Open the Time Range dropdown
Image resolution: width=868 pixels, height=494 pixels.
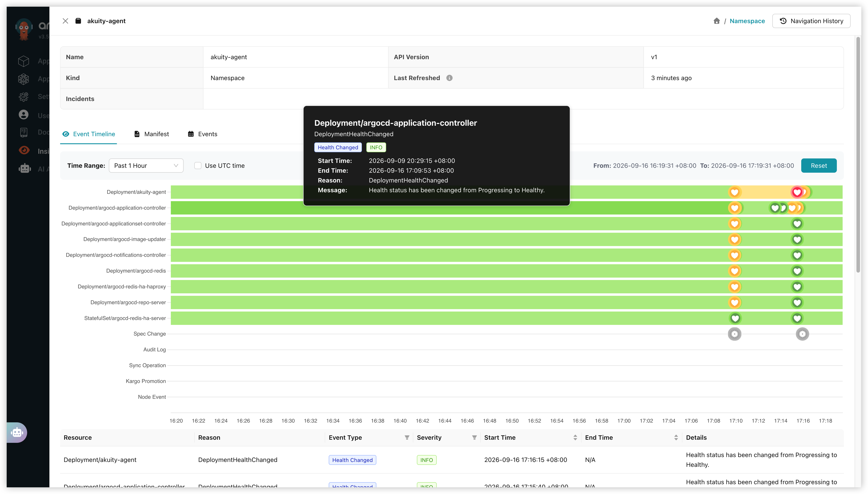tap(146, 166)
